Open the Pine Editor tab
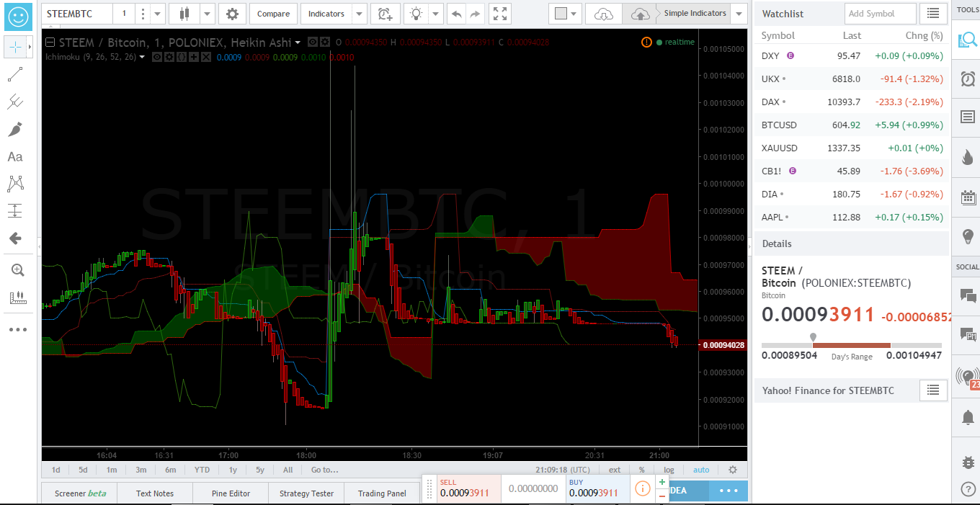The image size is (980, 505). (x=231, y=493)
